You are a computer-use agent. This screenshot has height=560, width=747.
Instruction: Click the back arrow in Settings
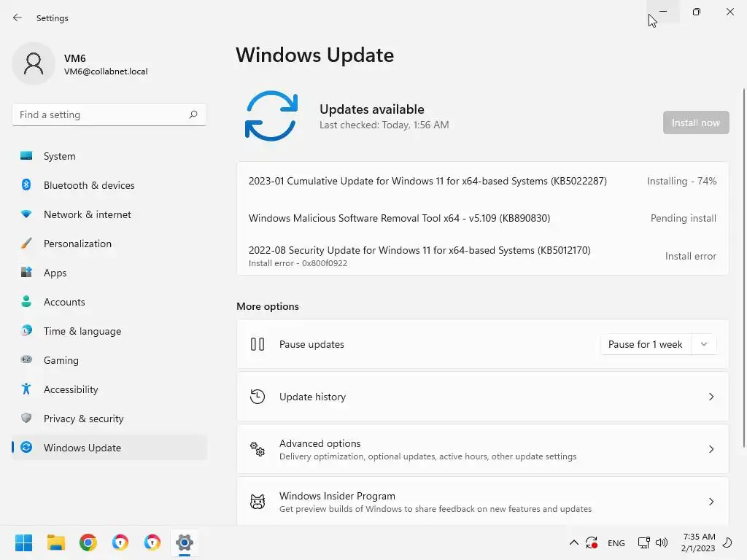click(18, 17)
